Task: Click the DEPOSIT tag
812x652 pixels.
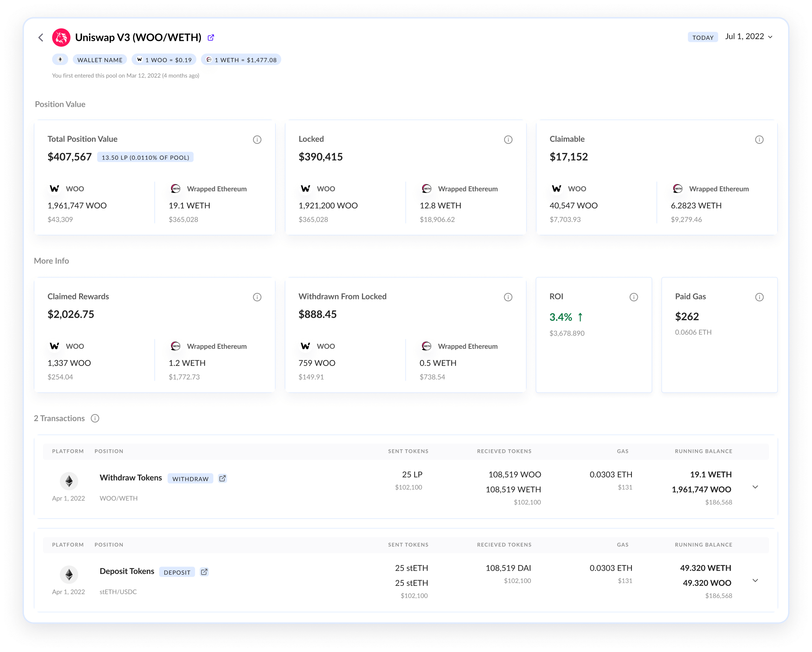Action: click(177, 572)
